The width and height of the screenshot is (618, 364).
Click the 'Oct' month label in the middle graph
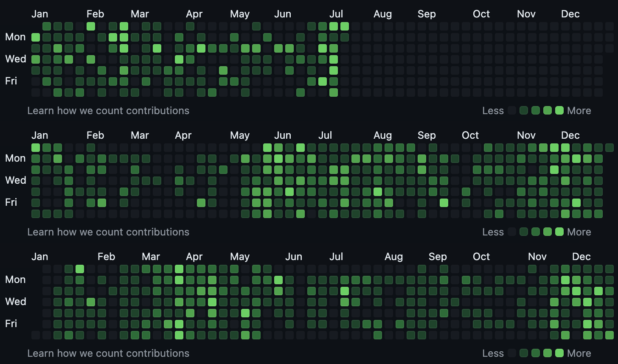click(x=470, y=135)
